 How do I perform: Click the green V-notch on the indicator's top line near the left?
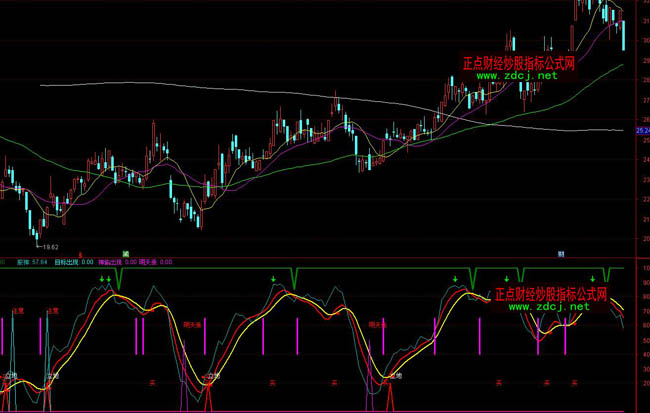click(x=119, y=279)
